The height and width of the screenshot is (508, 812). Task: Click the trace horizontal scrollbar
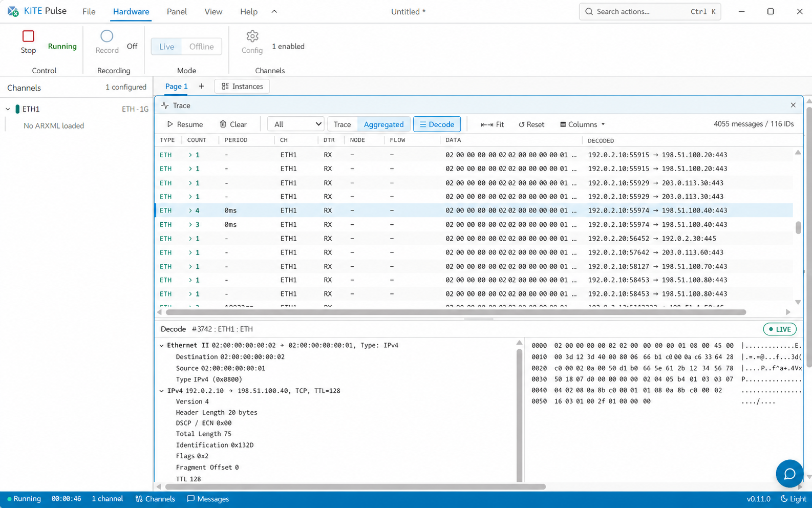(456, 312)
